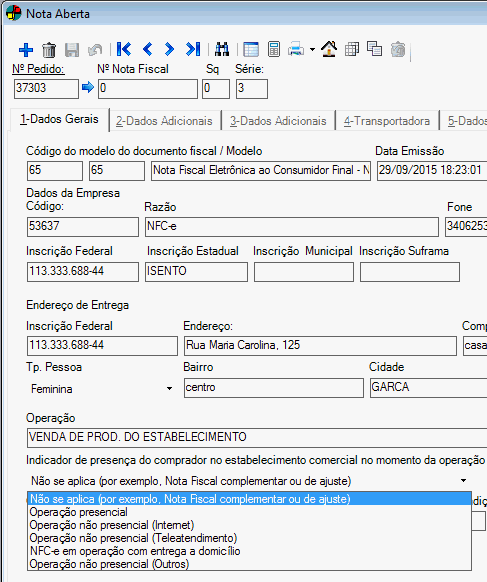Click the Inscrição Suframa field
Viewport: 487px width, 582px height.
tap(410, 272)
